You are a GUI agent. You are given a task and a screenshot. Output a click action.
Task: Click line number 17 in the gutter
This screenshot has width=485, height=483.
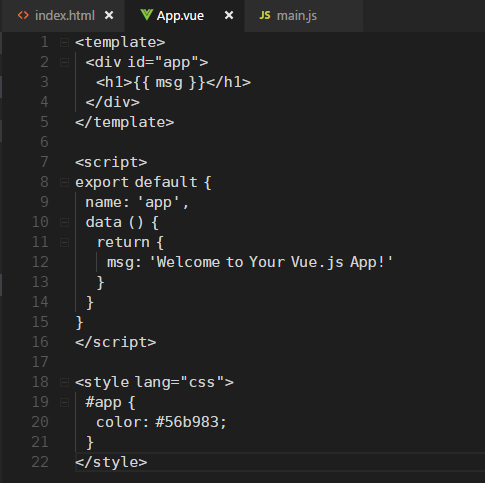click(x=40, y=362)
